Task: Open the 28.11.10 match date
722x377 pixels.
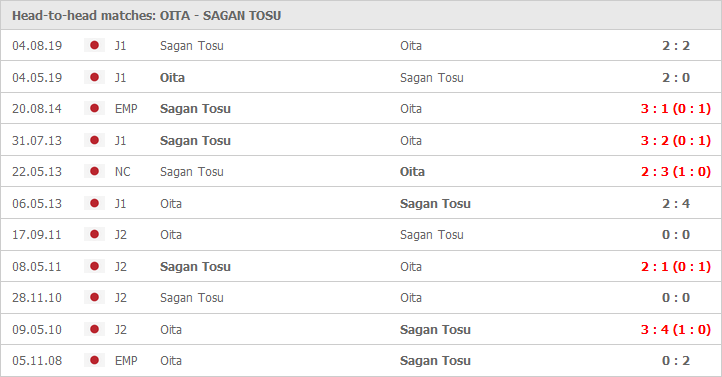Action: [x=37, y=298]
